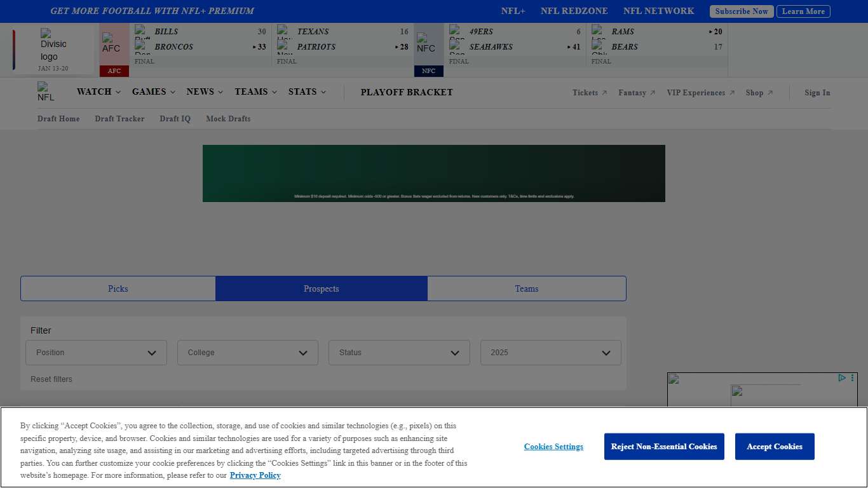Click the Rams team logo
This screenshot has width=868, height=488.
point(598,32)
